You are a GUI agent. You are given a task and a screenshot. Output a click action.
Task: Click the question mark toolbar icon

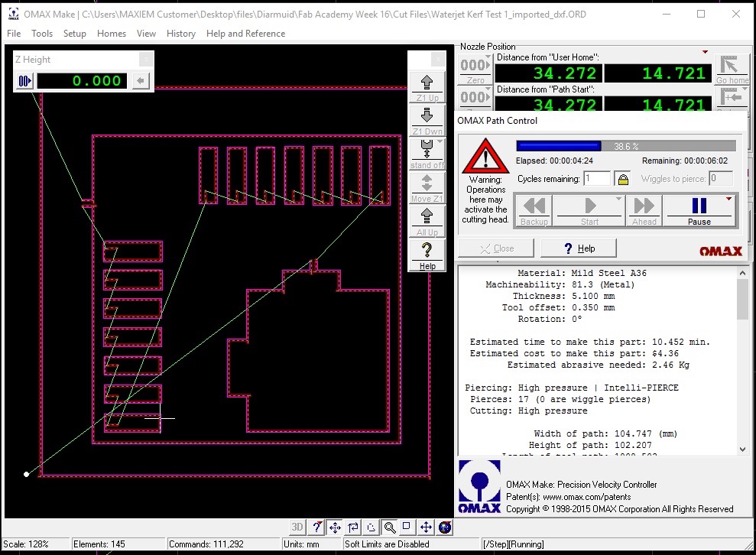316,527
